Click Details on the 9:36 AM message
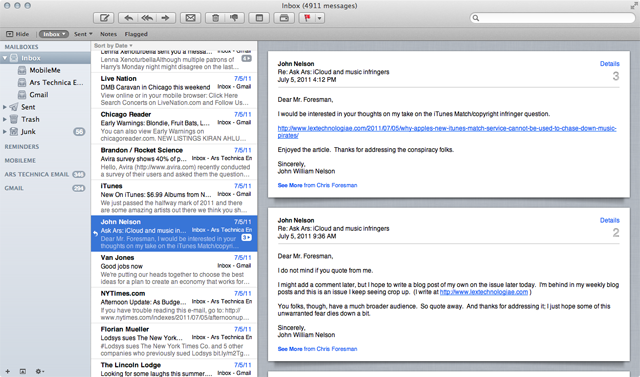Image resolution: width=640 pixels, height=377 pixels. coord(609,220)
